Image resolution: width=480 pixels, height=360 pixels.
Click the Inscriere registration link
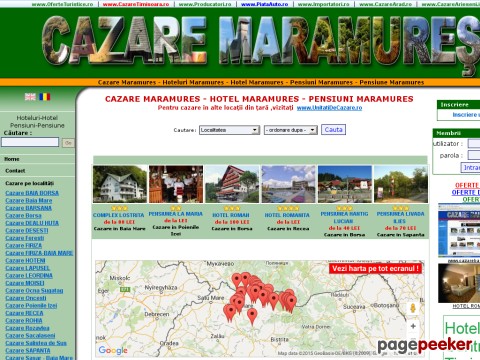coord(466,115)
